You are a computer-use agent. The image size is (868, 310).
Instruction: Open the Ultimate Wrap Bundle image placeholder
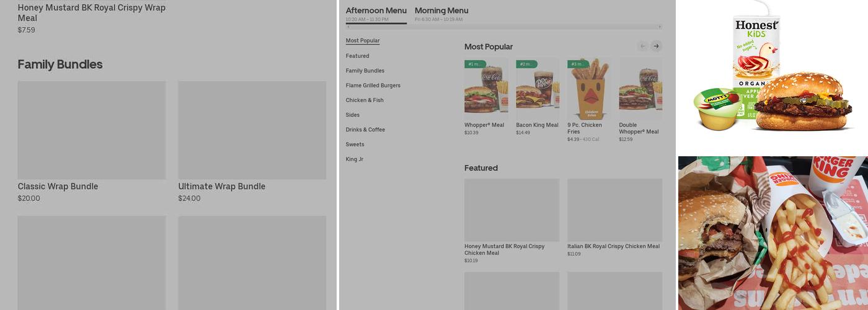(x=252, y=130)
